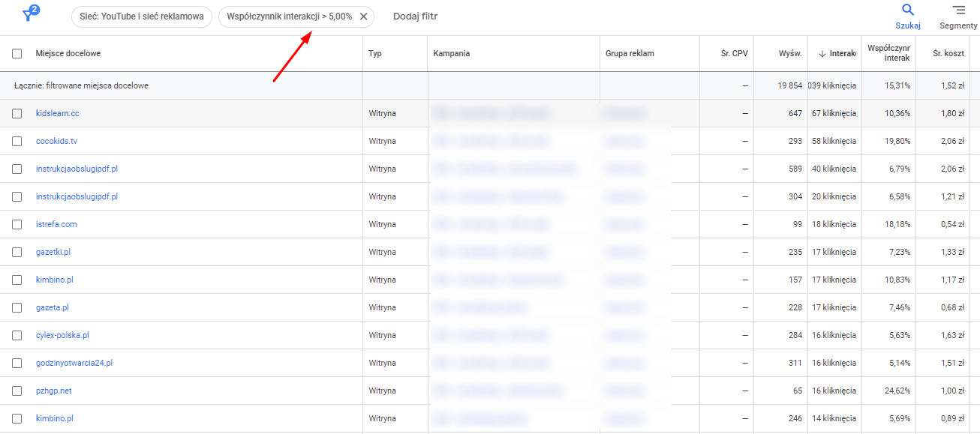Check the gazetki.pl row checkbox
Image resolution: width=980 pixels, height=434 pixels.
(17, 252)
